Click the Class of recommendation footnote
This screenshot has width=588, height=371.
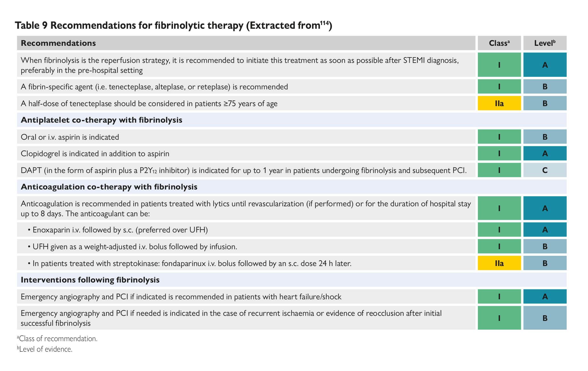coord(58,339)
